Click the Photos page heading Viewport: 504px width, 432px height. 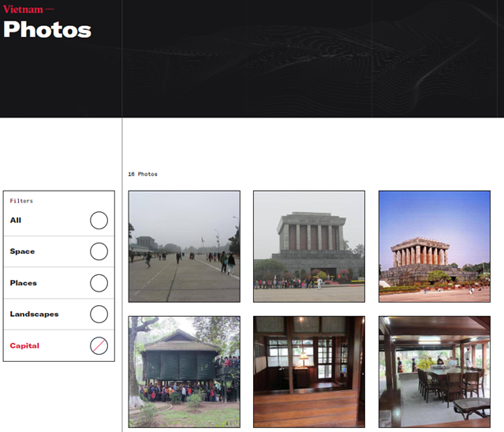47,29
